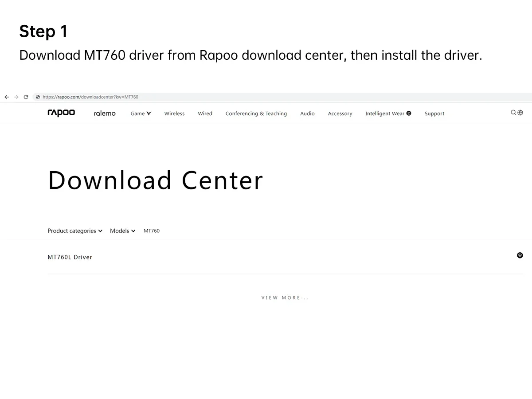This screenshot has height=399, width=532.
Task: Click the VIEW MORE link
Action: pyautogui.click(x=285, y=298)
